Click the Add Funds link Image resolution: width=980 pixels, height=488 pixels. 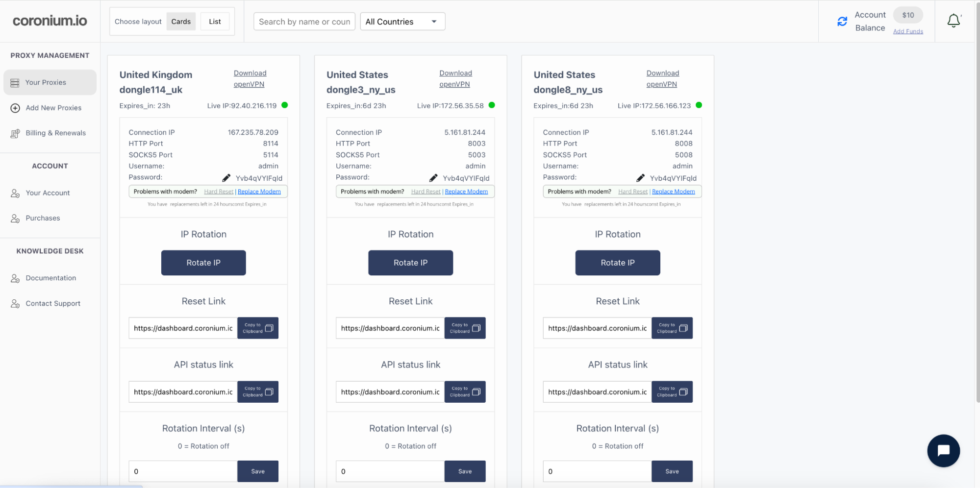point(908,31)
